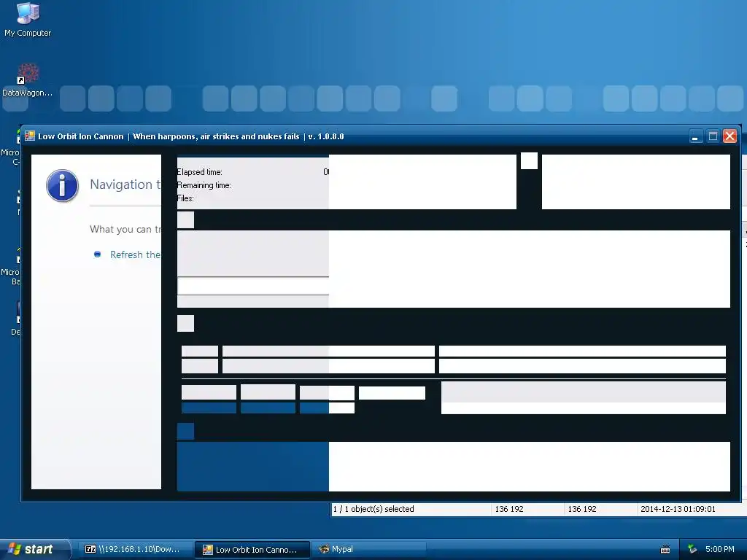Minimize the Low Orbit Ion Cannon window
Viewport: 747px width, 560px height.
(695, 136)
